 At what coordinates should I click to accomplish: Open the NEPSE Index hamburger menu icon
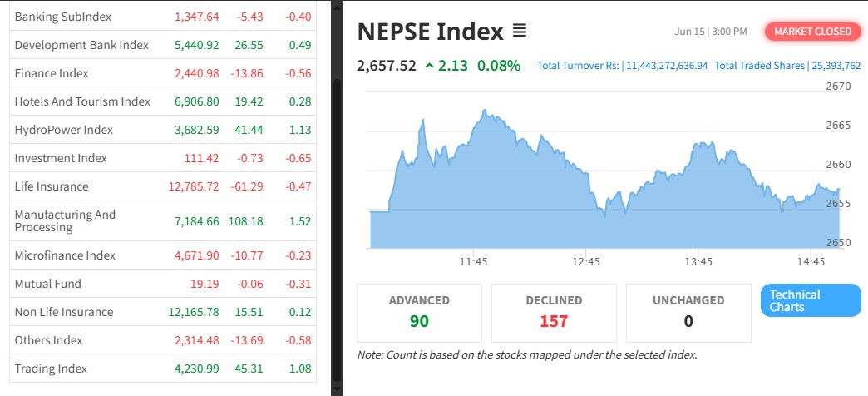pos(520,32)
